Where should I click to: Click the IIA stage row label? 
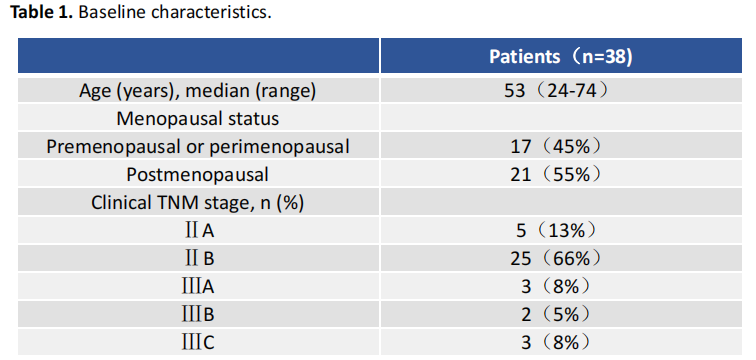pos(200,231)
